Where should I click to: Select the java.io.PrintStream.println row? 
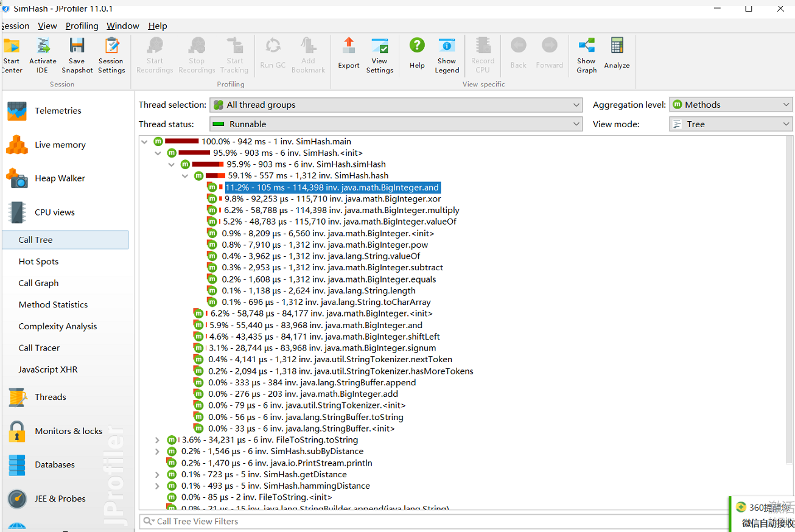(x=276, y=463)
